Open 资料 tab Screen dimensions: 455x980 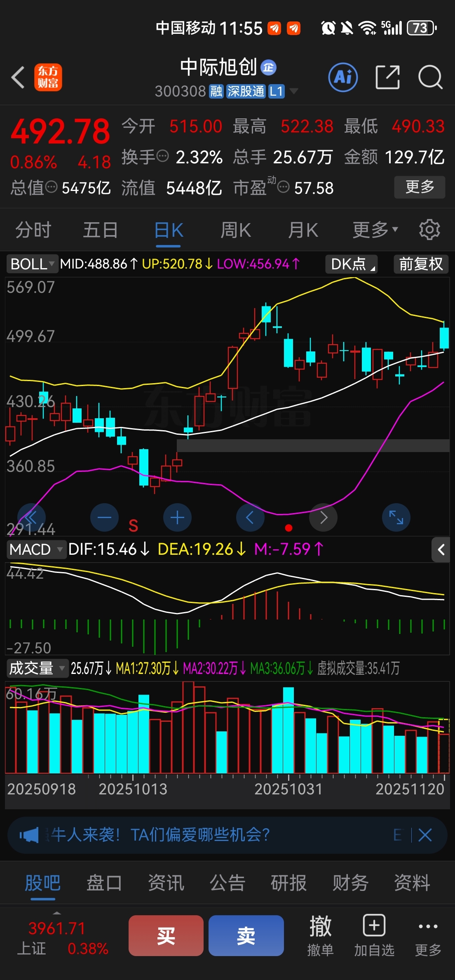coord(412,883)
